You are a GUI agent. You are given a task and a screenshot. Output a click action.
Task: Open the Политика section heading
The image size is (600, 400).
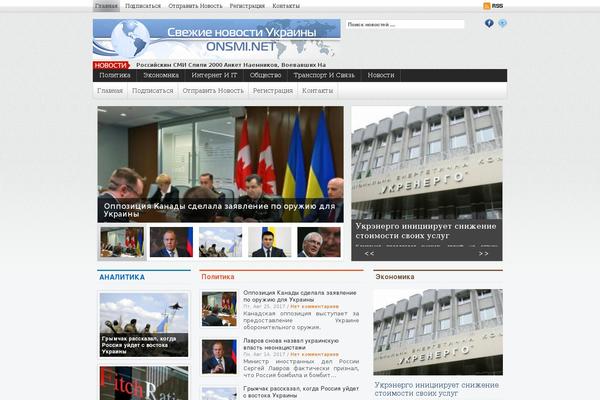(x=218, y=277)
